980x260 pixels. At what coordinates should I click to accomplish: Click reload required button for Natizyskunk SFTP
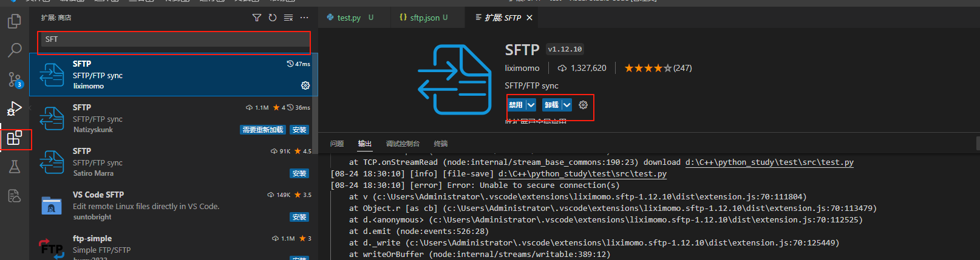[x=263, y=130]
